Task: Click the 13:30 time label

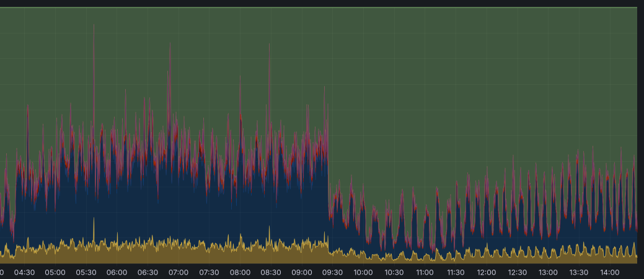Action: pyautogui.click(x=579, y=272)
